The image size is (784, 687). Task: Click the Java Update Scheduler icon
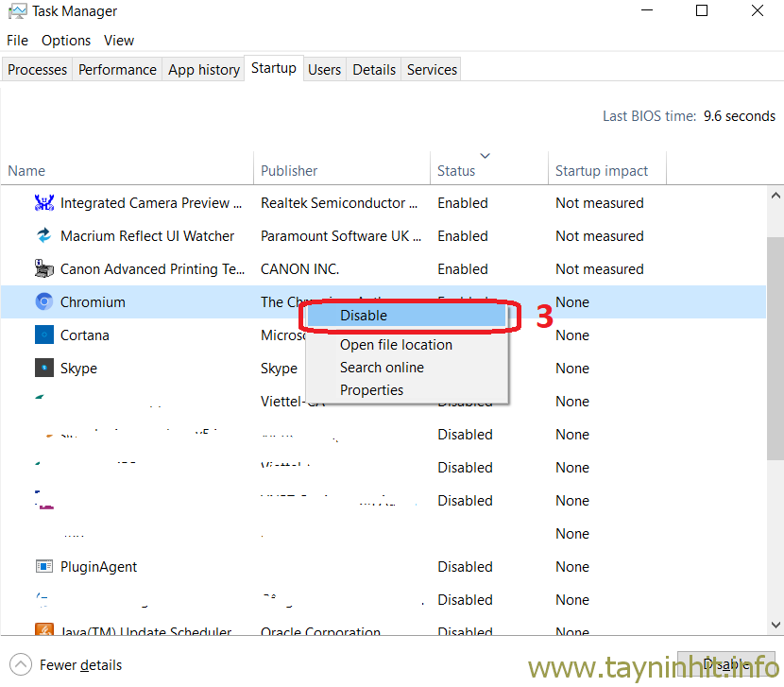[43, 631]
